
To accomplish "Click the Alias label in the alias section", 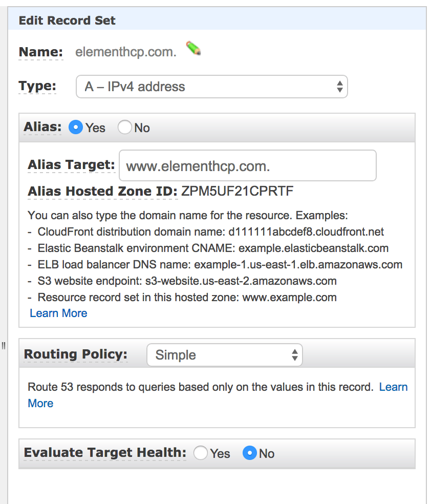I will coord(41,127).
